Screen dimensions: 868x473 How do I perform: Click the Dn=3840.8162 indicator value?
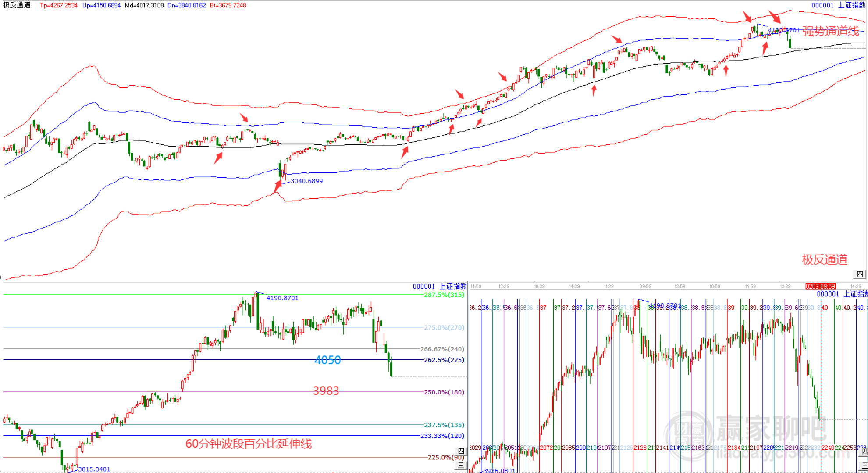186,5
